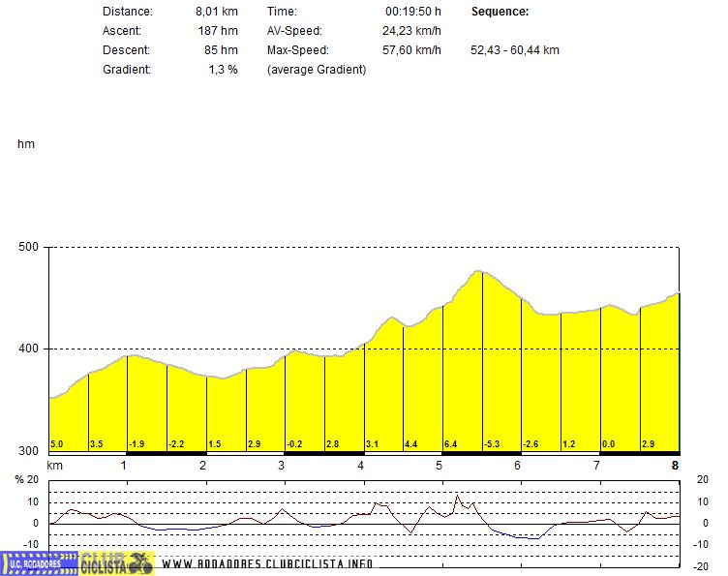This screenshot has height=576, width=728.
Task: Click the km 4 axis marker
Action: (x=361, y=466)
